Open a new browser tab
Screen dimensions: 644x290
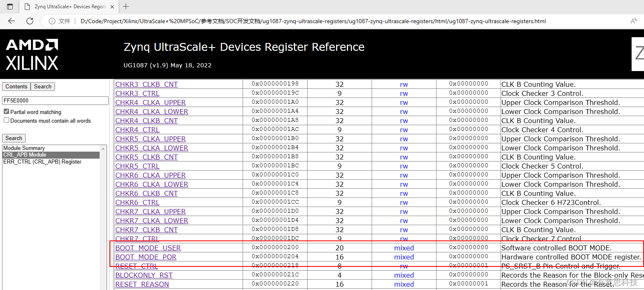pos(126,7)
